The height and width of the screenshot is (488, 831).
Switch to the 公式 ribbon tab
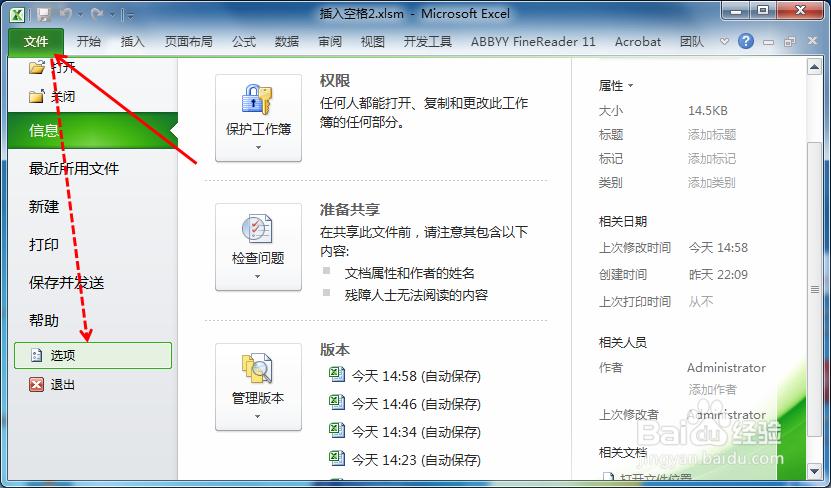tap(244, 42)
